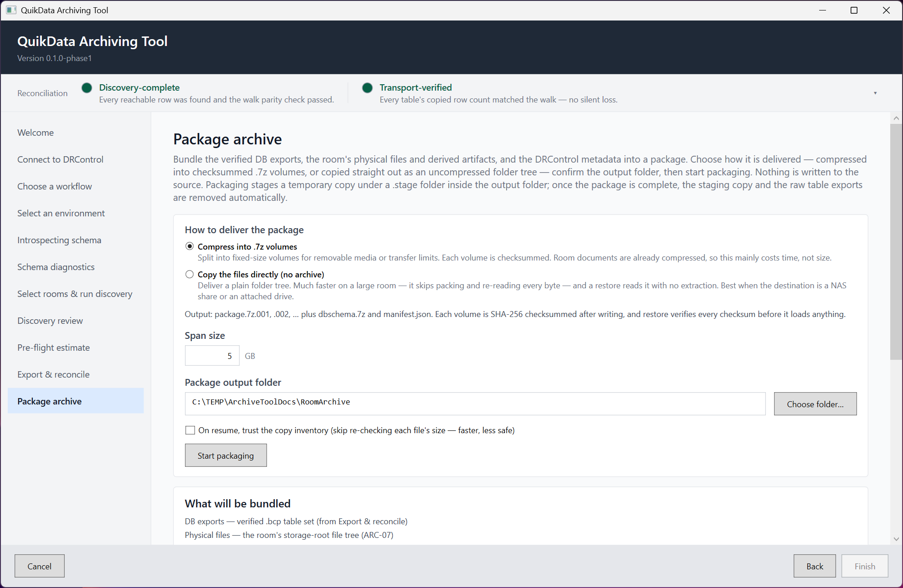Click the Back button

pos(815,566)
